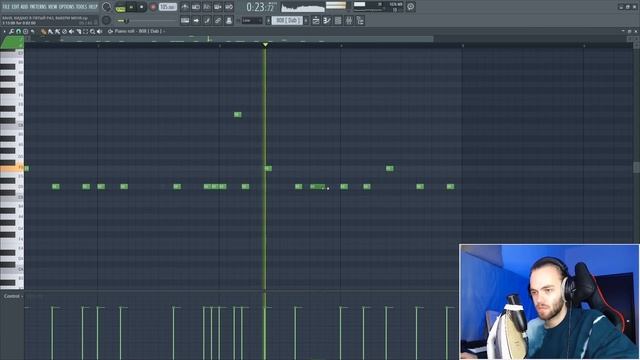
Task: Open the Piano roll window shortcut
Action: click(x=327, y=20)
